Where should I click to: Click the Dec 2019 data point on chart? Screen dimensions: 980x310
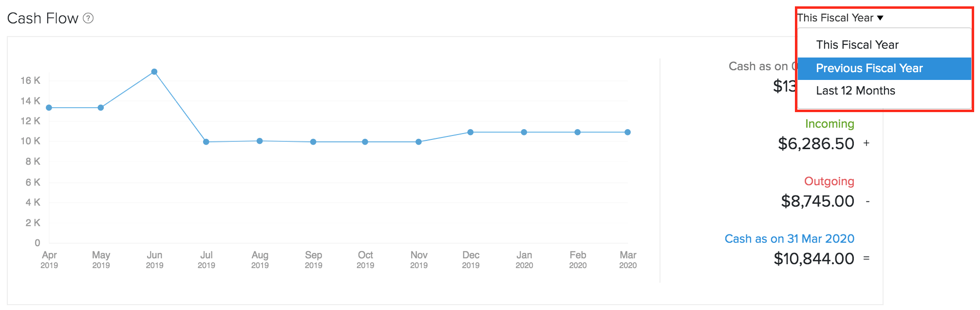471,132
